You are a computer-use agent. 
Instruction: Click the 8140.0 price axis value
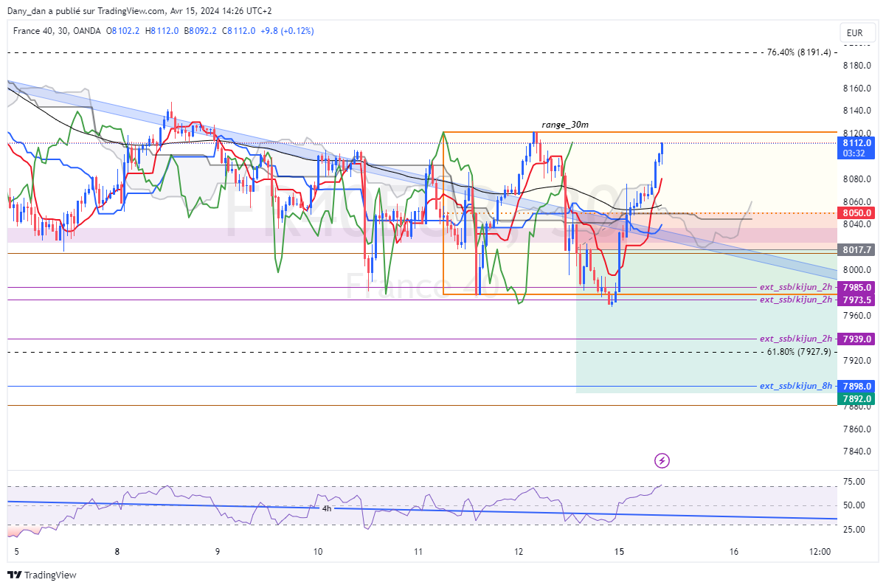[856, 111]
